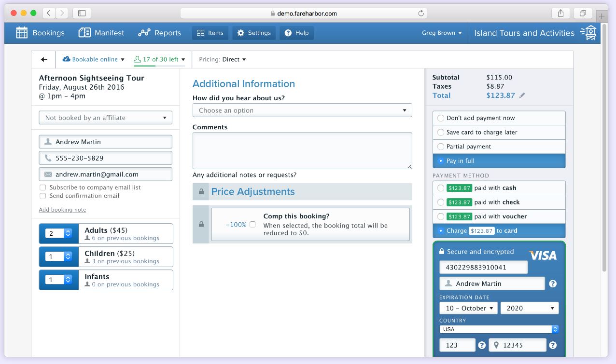Enable Send confirmation email checkbox
The height and width of the screenshot is (364, 616).
click(43, 196)
